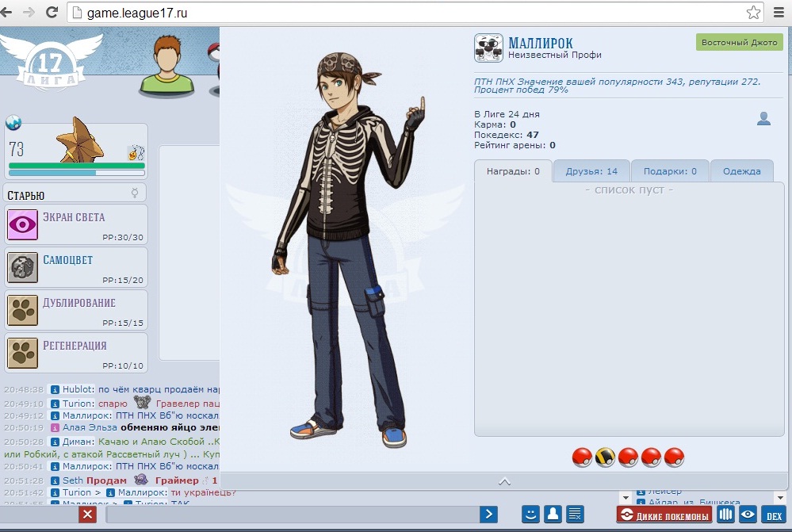Click the first red Poké Ball in the profile team
The image size is (792, 532).
pos(582,457)
